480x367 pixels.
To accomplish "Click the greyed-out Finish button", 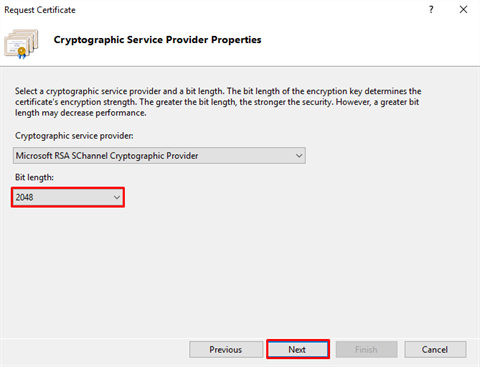I will point(366,349).
